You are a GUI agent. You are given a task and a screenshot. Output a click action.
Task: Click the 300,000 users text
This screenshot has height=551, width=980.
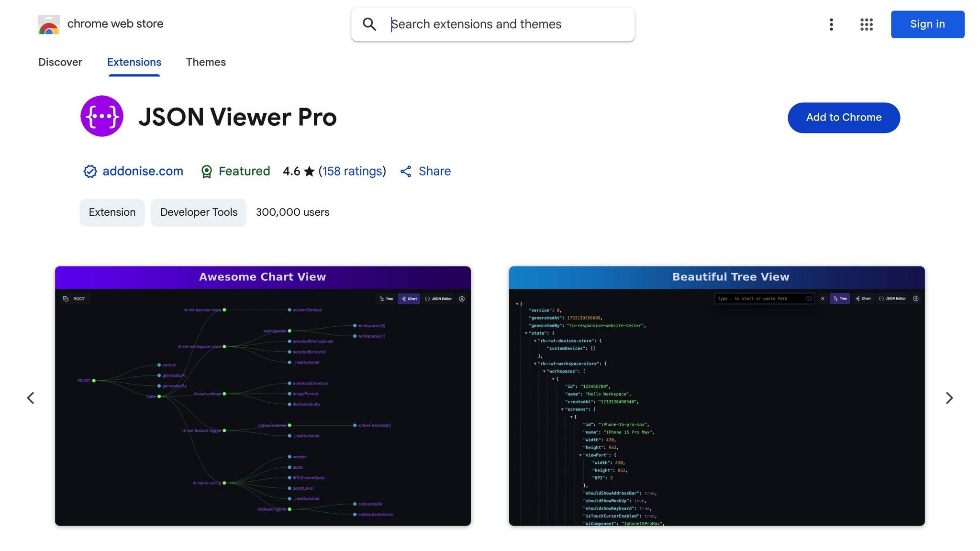292,212
